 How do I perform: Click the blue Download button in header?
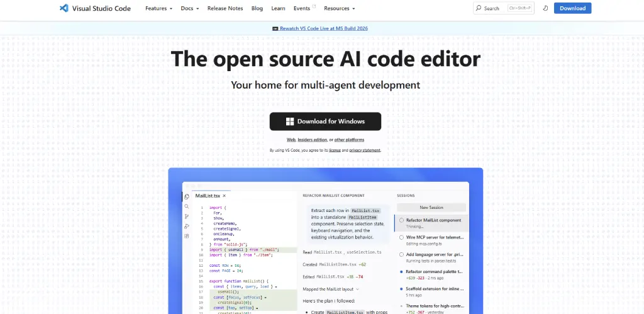[572, 8]
